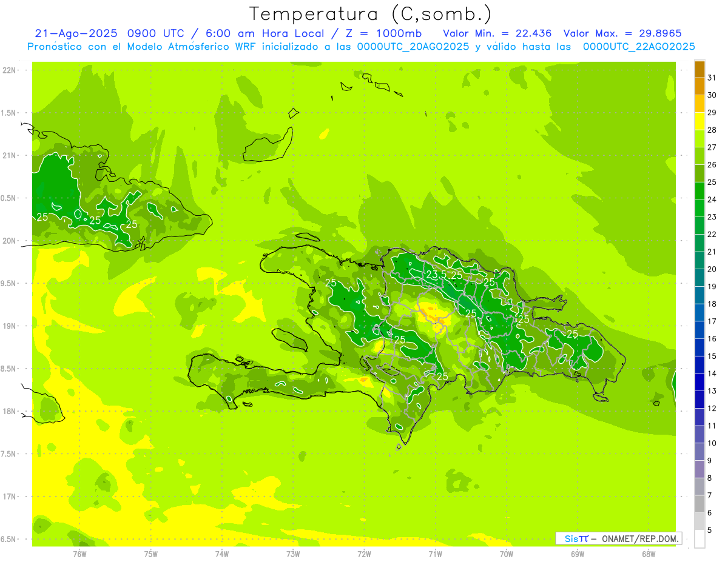Viewport: 728px width, 562px height.
Task: Select the date text "21-Ago-2025"
Action: [x=76, y=33]
